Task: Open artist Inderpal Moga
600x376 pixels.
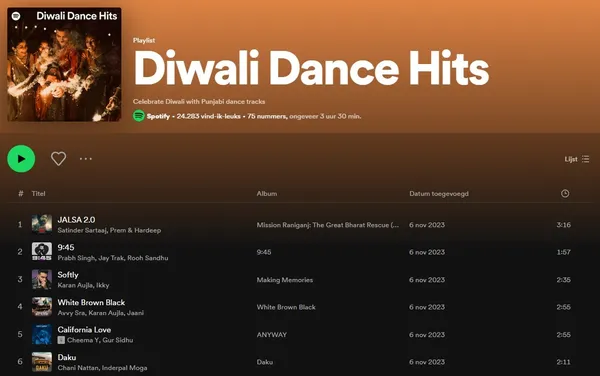Action: [x=124, y=368]
